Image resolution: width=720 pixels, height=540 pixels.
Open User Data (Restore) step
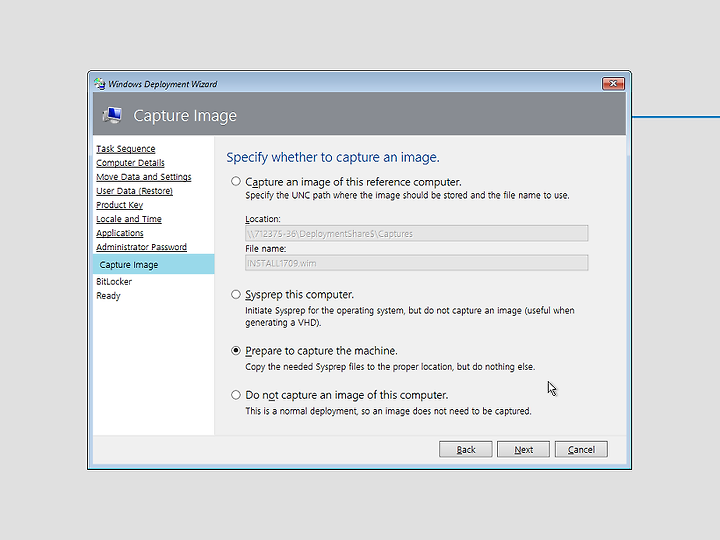(x=135, y=191)
